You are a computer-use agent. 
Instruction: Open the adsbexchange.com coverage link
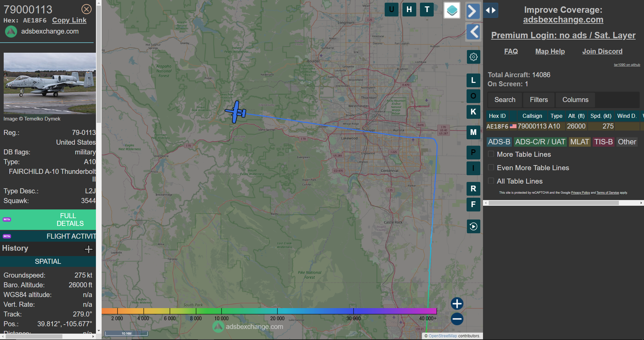[563, 20]
